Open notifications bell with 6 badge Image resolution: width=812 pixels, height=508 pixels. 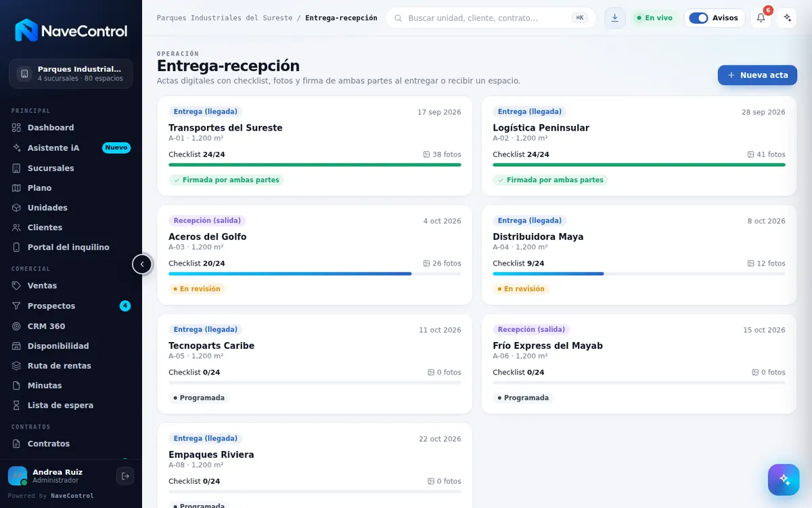tap(761, 18)
